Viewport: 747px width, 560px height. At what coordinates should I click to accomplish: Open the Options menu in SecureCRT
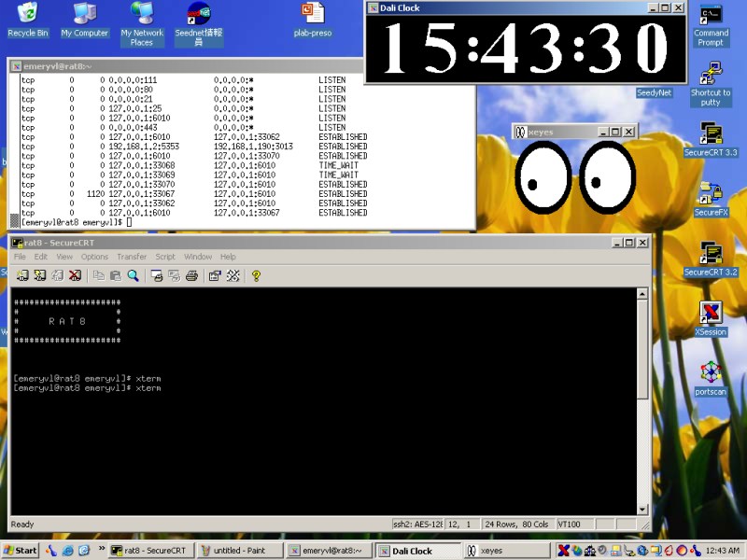pos(94,257)
